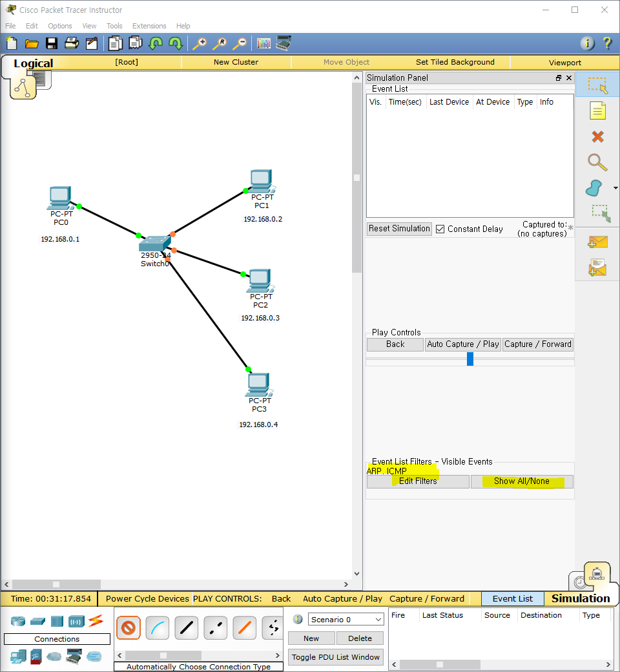This screenshot has height=672, width=620.
Task: Select Security device category icon
Action: point(36,656)
